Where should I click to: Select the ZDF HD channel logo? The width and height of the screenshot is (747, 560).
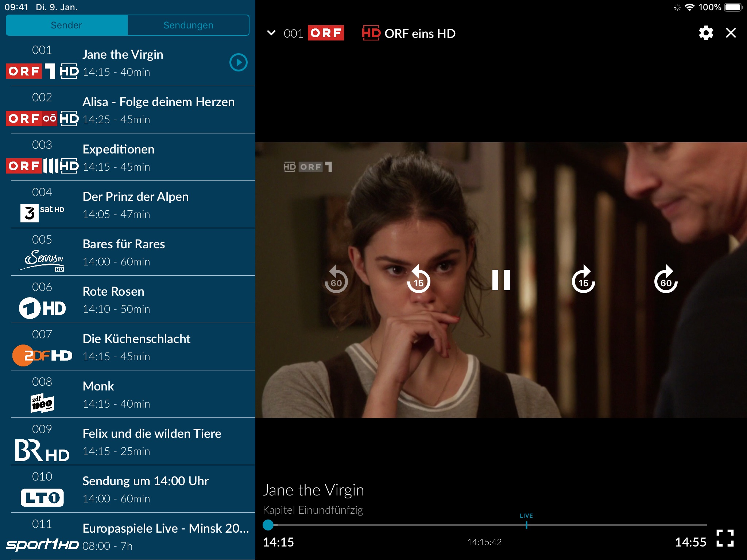click(42, 355)
